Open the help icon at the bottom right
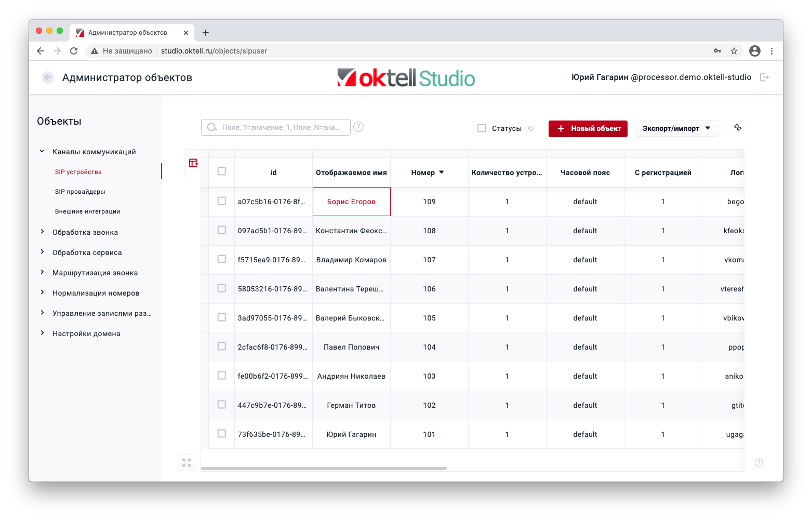 (x=758, y=462)
